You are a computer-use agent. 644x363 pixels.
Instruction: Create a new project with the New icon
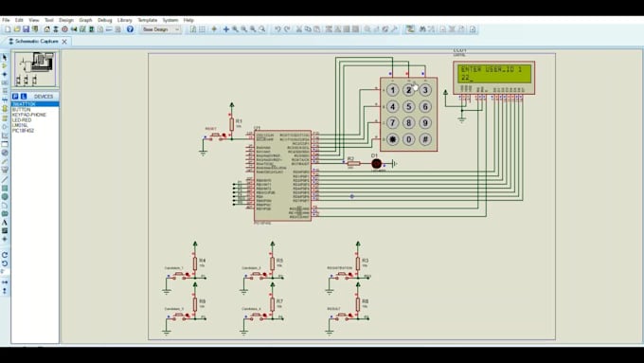[8, 29]
